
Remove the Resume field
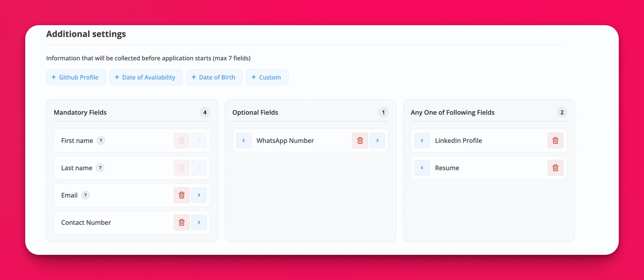coord(555,168)
